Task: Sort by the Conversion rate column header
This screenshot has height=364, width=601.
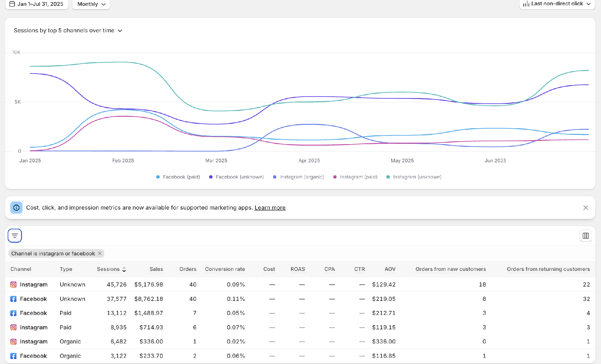Action: 225,269
